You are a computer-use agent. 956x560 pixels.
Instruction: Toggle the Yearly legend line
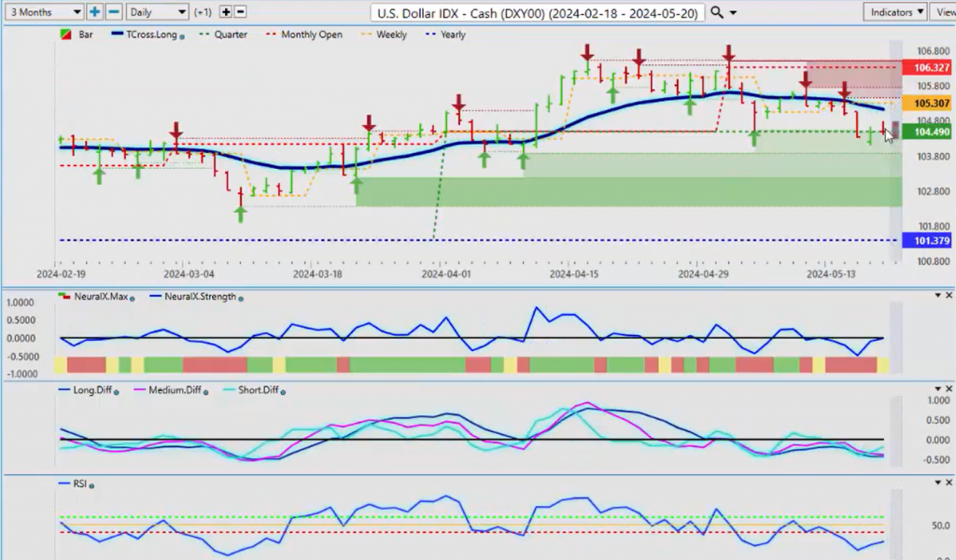click(x=446, y=35)
